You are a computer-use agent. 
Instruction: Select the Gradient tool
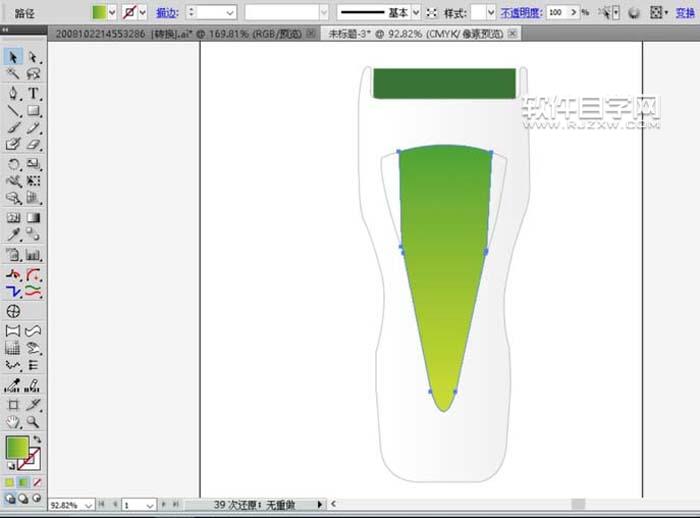[x=33, y=217]
